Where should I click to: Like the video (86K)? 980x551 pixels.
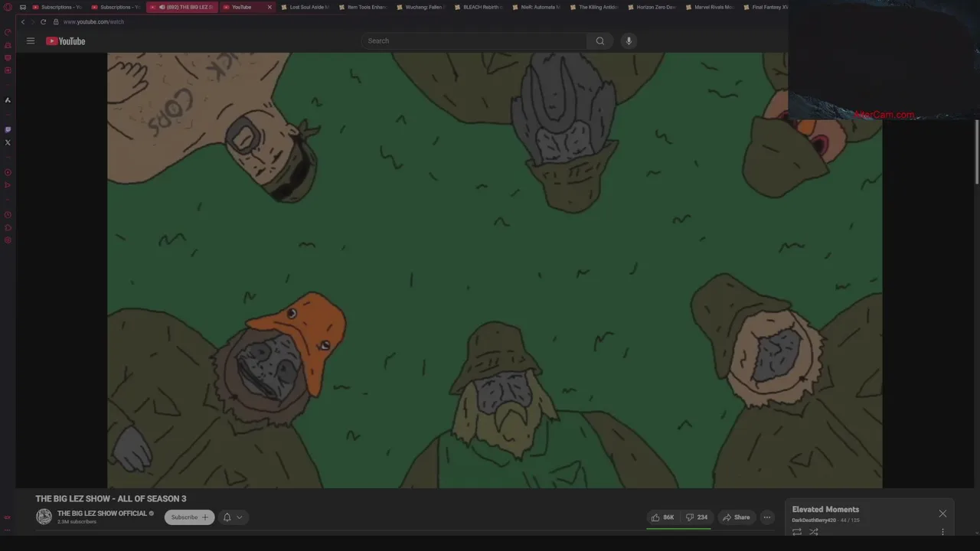(x=663, y=517)
